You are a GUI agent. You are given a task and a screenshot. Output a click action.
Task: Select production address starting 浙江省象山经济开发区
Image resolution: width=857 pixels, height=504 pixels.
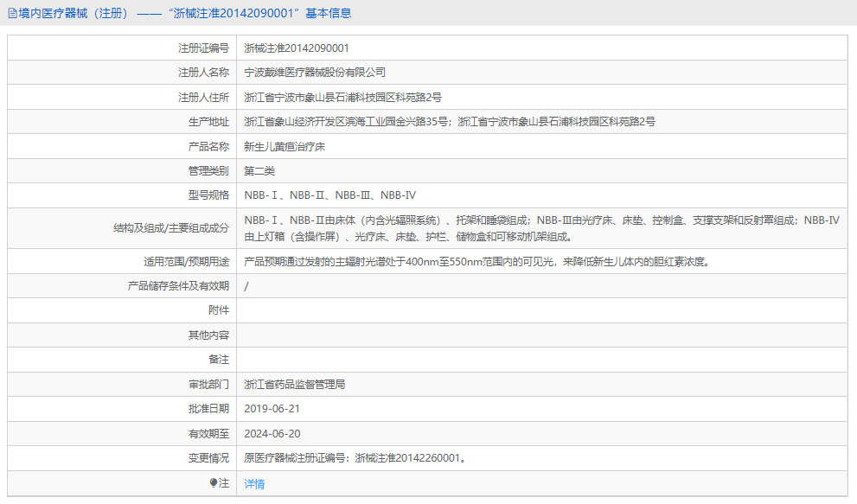click(450, 121)
